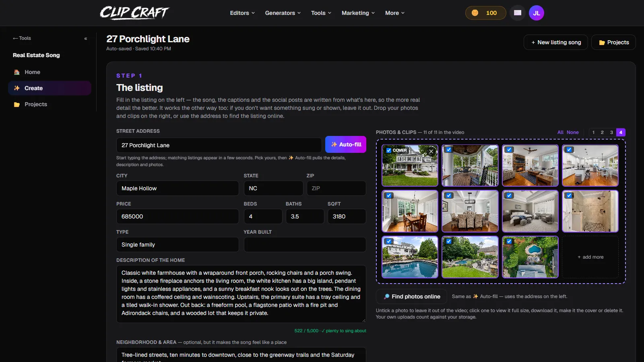Open the coin balance showing 100
Image resolution: width=644 pixels, height=362 pixels.
pyautogui.click(x=485, y=13)
